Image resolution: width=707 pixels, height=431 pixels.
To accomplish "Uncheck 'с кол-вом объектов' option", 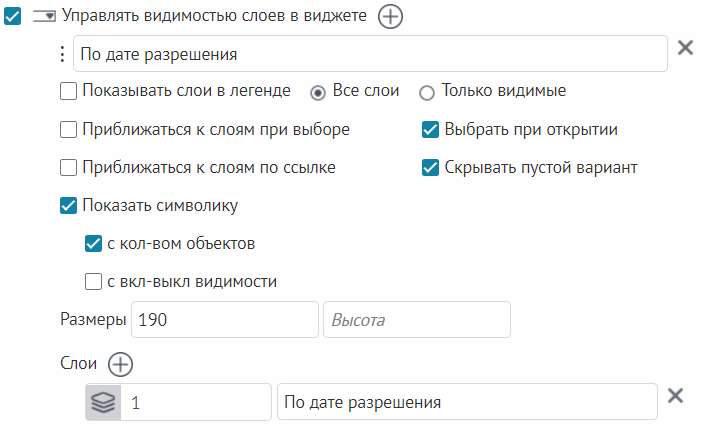I will pos(94,244).
